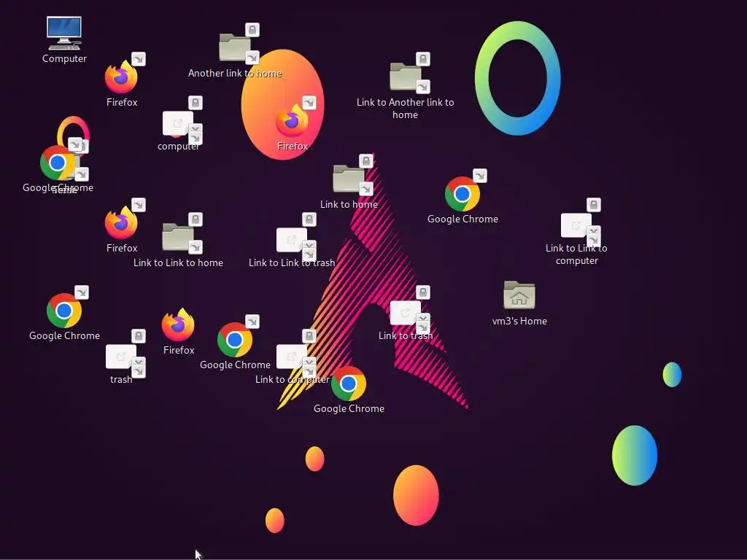Select Google Chrome icon below 'Link to computer'
747x560 pixels.
(349, 384)
